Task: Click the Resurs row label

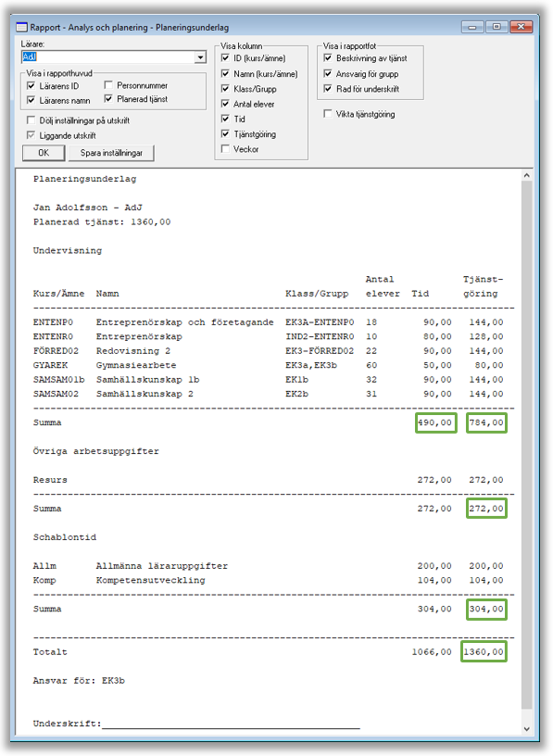Action: click(x=50, y=480)
